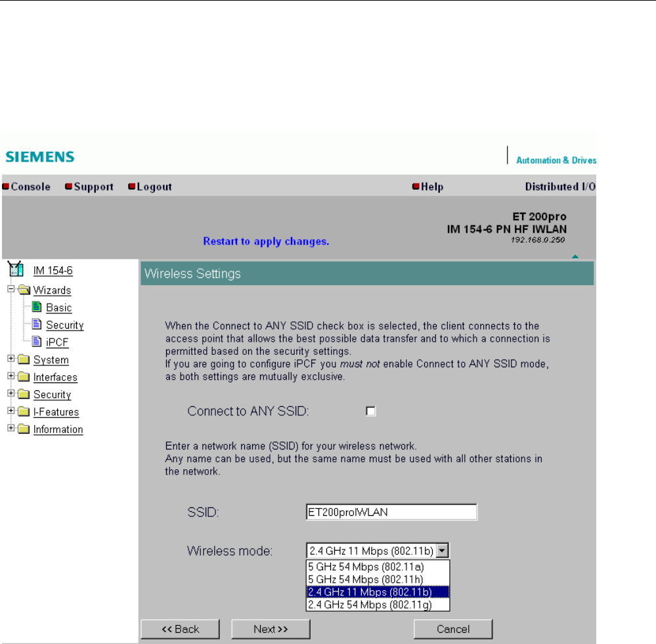656x644 pixels.
Task: Open the Console menu item
Action: coord(31,187)
